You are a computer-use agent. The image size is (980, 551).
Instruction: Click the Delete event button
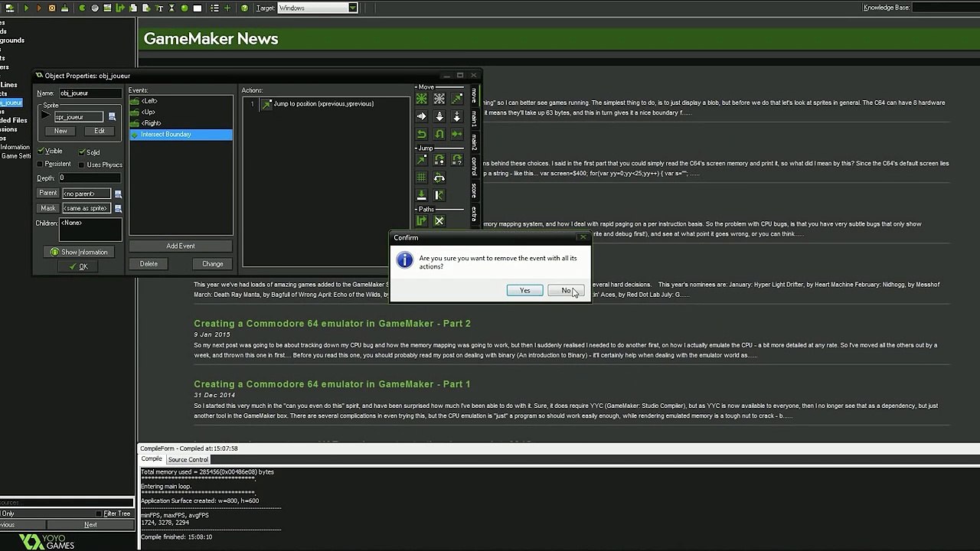[x=149, y=264]
